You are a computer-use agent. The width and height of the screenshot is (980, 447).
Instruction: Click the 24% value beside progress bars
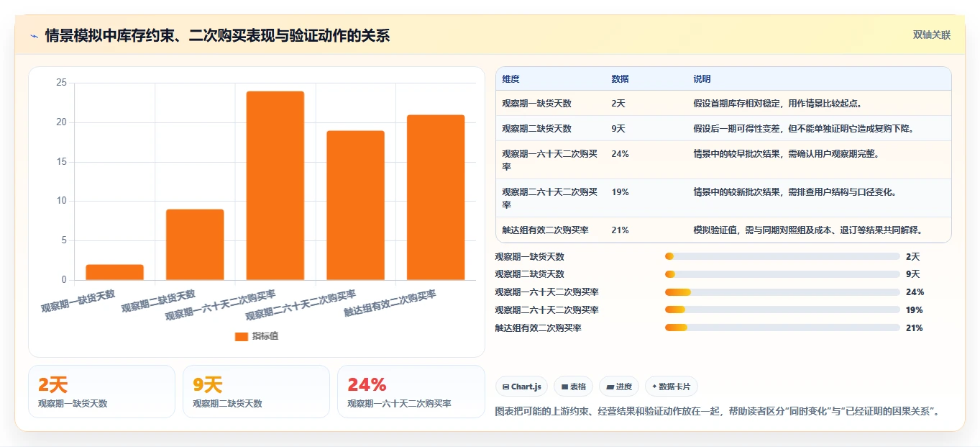[x=915, y=292]
